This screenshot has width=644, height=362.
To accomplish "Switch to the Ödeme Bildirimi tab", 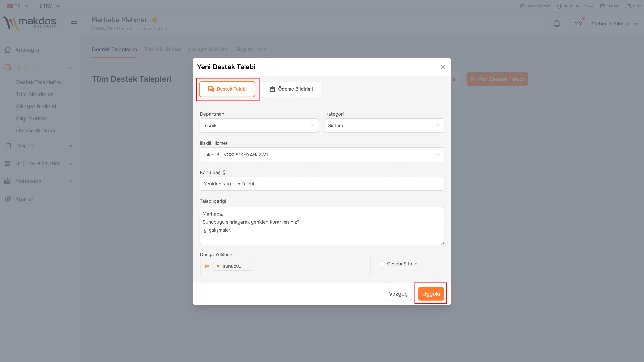I will tap(291, 89).
